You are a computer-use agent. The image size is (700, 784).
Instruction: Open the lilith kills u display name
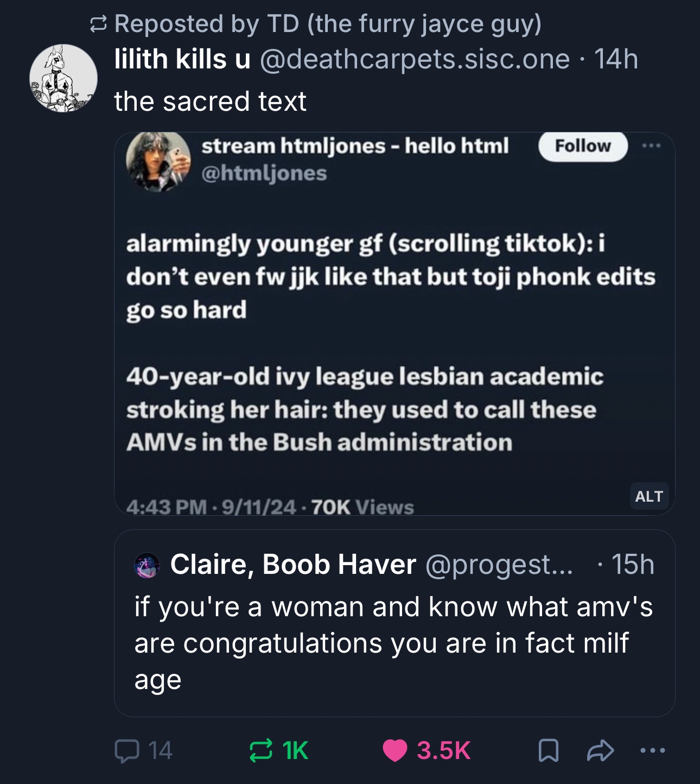click(x=182, y=59)
